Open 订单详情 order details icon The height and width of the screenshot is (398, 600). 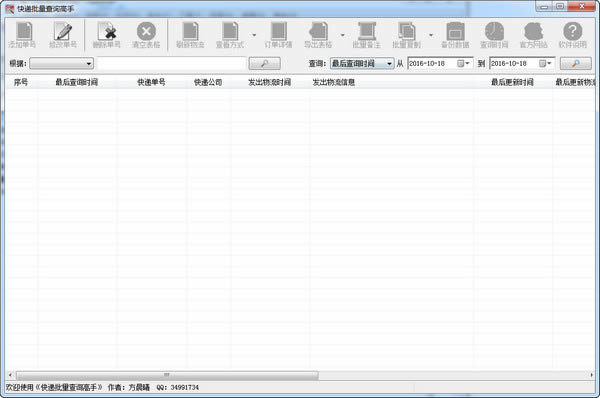coord(278,35)
